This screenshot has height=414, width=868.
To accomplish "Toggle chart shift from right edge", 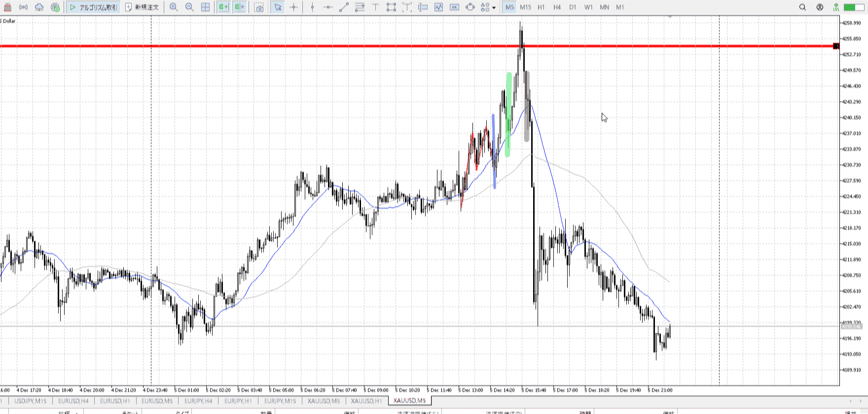I will pyautogui.click(x=240, y=7).
